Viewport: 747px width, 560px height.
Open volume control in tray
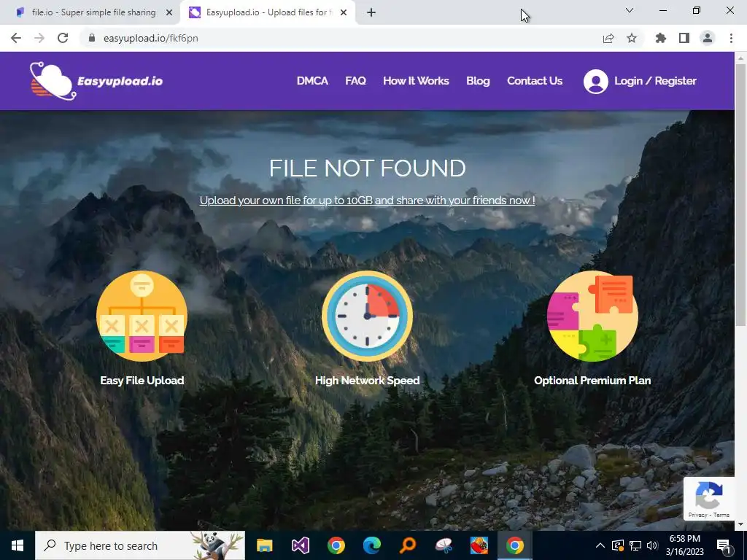tap(652, 545)
